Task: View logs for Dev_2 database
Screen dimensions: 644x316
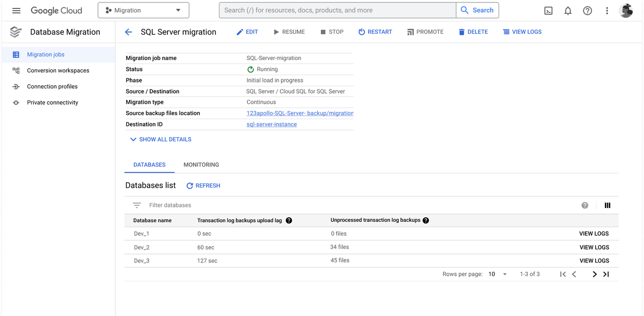Action: (x=594, y=247)
